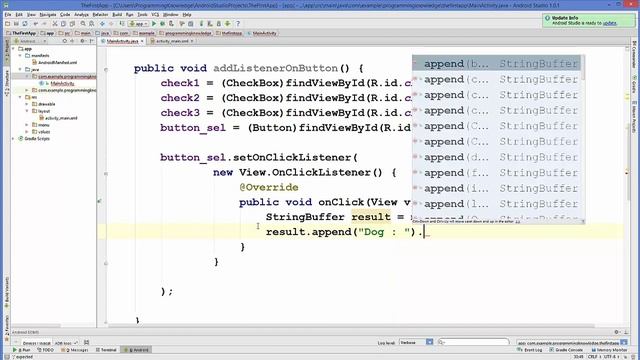Expand the Gradle Scripts node
Screen dimensions: 640x360
point(13,139)
